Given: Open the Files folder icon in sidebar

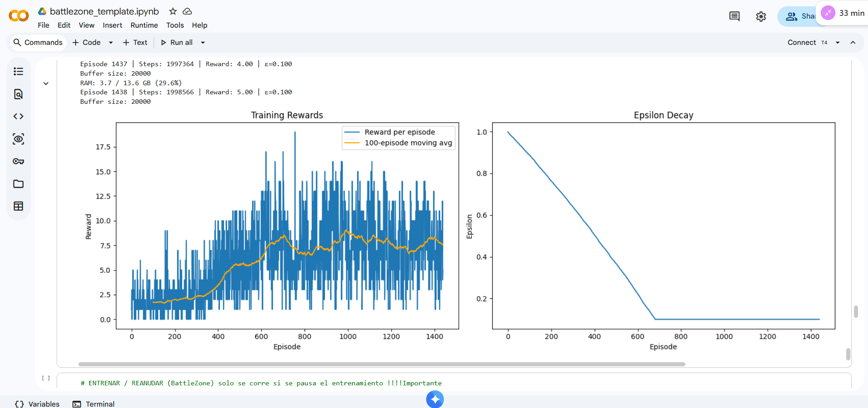Looking at the screenshot, I should 19,184.
